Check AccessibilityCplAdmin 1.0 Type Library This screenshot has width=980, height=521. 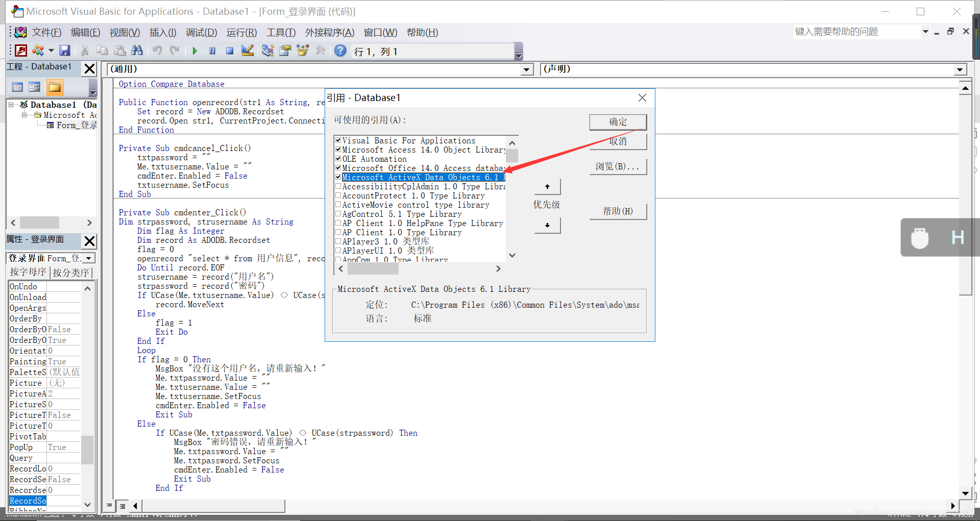(x=338, y=186)
